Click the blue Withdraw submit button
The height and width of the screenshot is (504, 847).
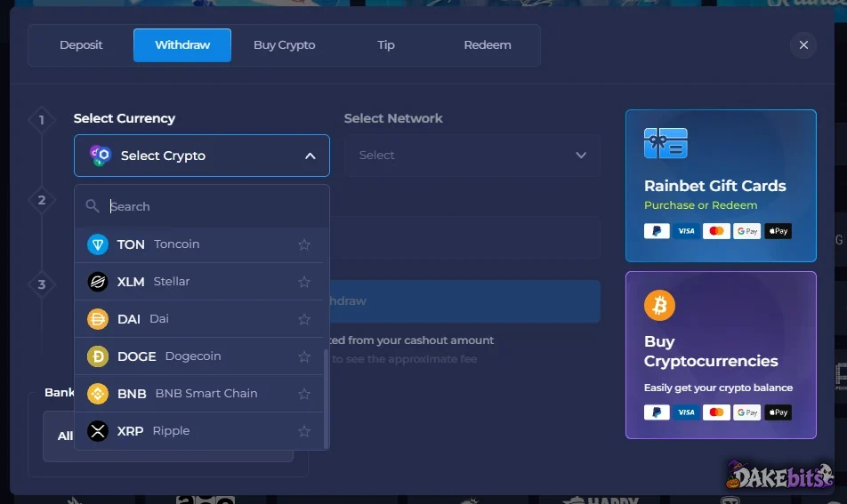464,301
